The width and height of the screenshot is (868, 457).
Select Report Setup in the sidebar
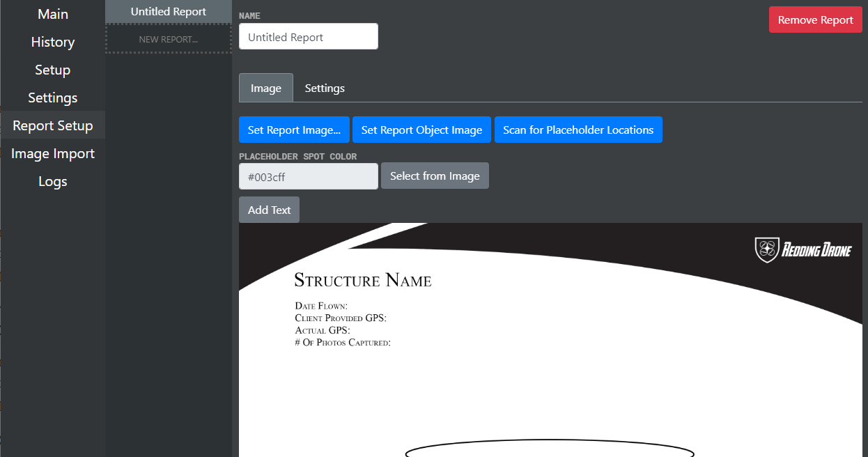52,125
